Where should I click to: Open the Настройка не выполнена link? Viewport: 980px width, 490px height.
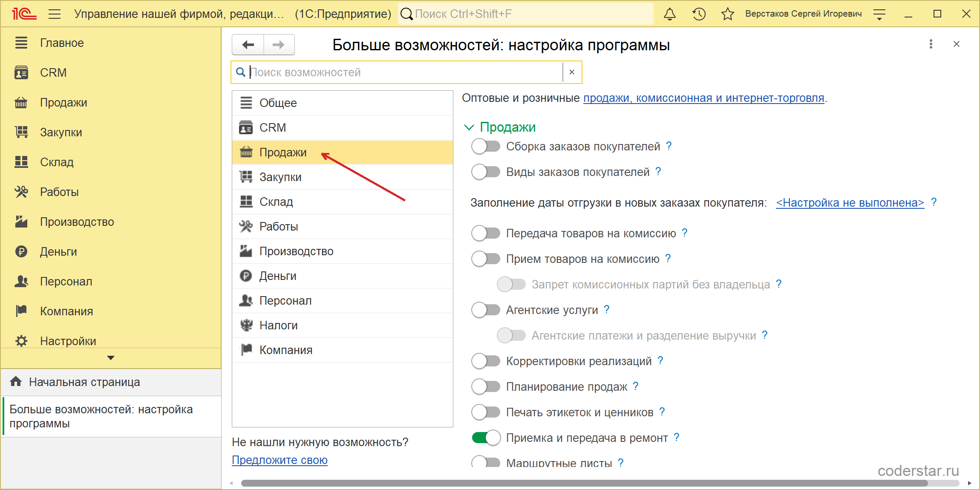coord(850,203)
